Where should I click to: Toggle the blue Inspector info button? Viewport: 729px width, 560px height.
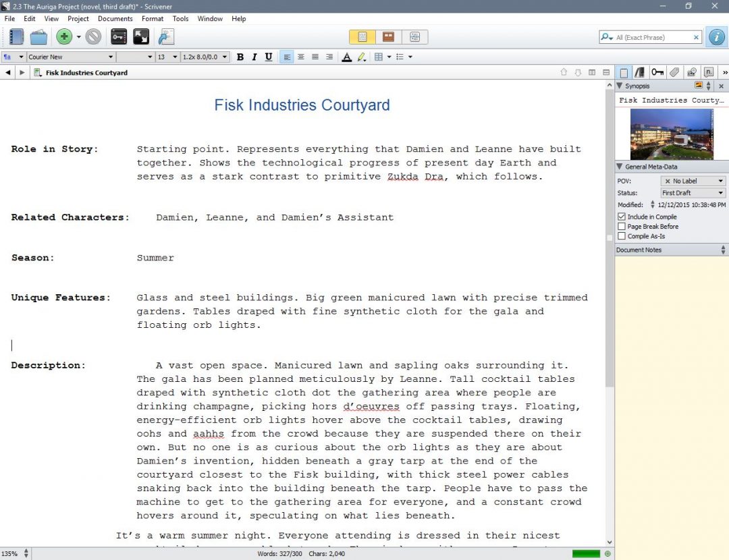[x=716, y=37]
